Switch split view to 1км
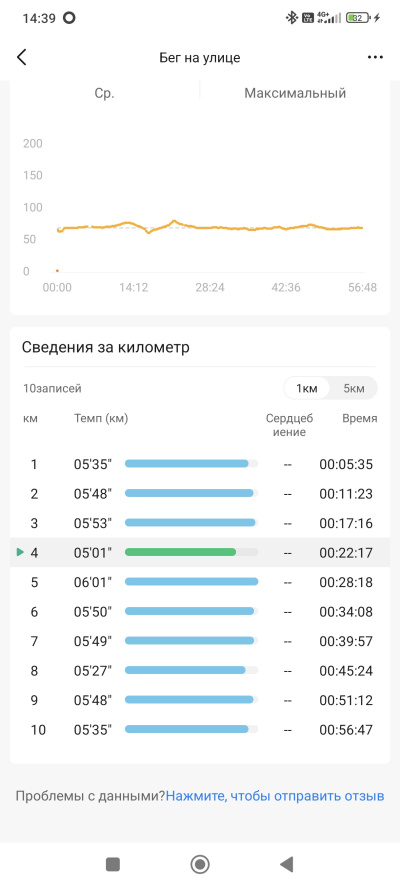This screenshot has width=400, height=889. point(307,388)
